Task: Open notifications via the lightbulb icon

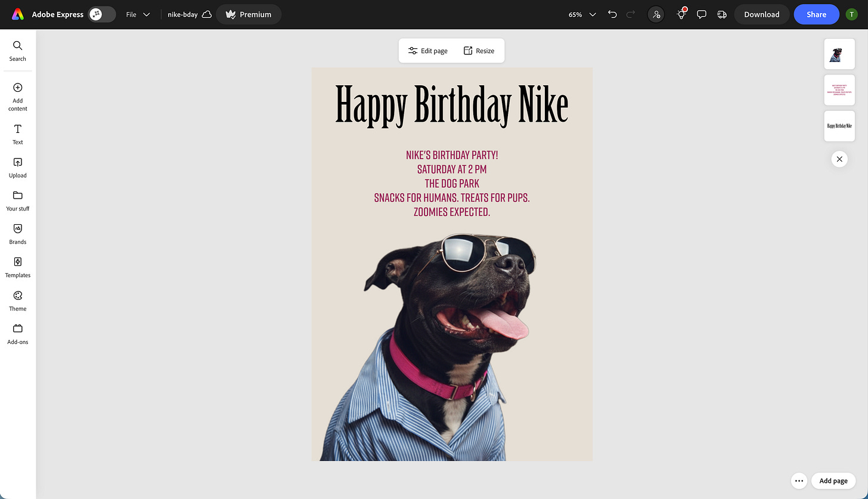Action: 681,14
